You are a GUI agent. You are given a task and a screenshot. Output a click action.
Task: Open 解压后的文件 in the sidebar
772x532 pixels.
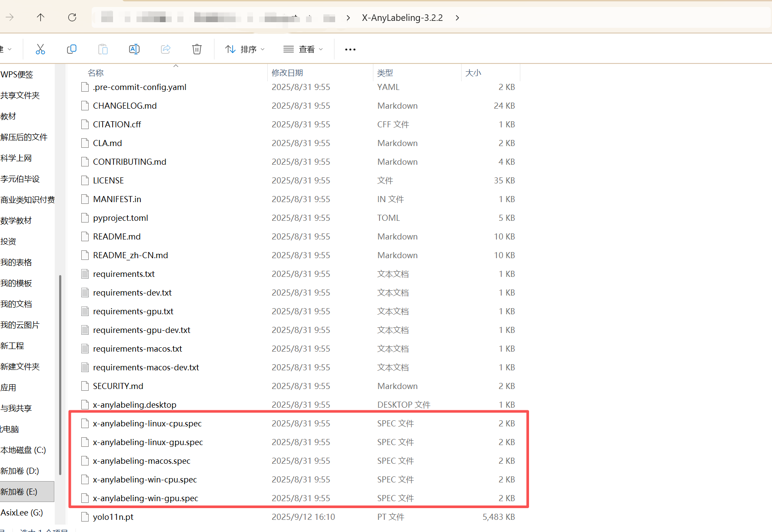click(x=24, y=137)
